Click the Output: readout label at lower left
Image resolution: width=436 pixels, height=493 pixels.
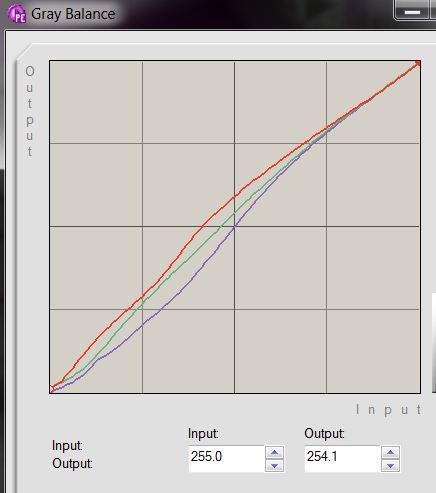[x=72, y=464]
